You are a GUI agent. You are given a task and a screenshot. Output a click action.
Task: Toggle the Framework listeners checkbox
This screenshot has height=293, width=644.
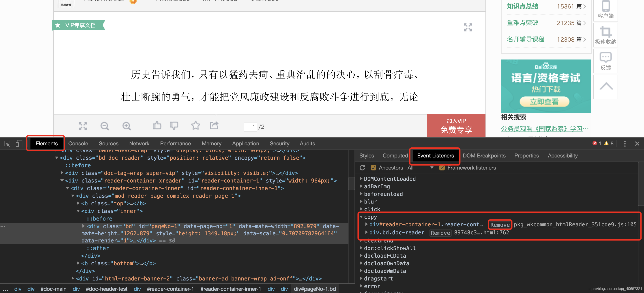point(442,168)
